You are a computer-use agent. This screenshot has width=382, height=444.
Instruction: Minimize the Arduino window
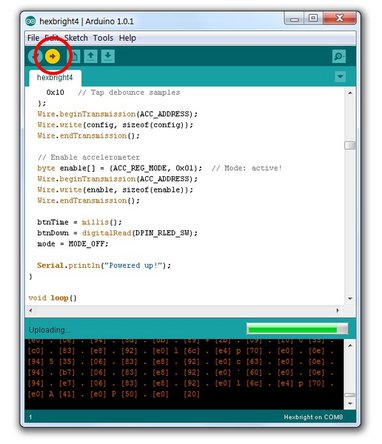pos(294,19)
